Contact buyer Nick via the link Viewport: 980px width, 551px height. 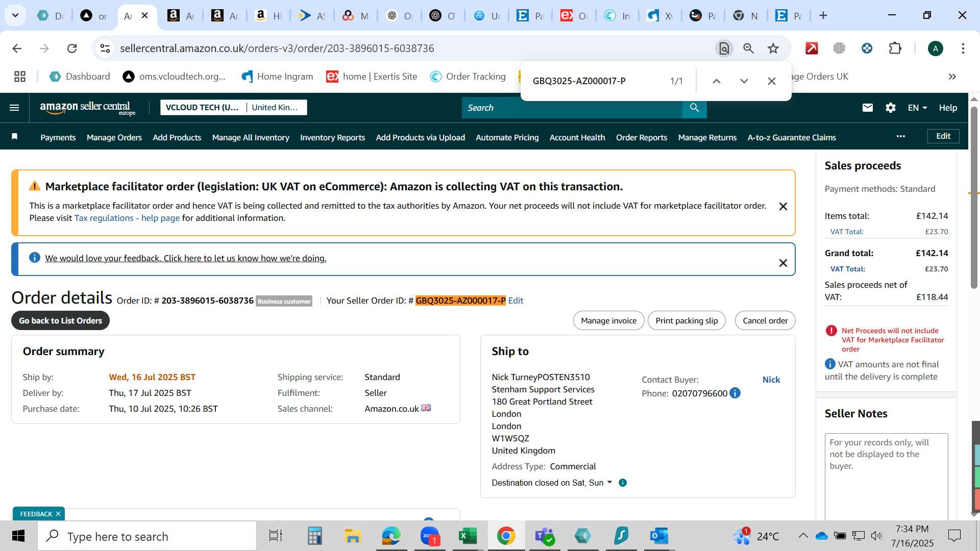[x=771, y=380]
